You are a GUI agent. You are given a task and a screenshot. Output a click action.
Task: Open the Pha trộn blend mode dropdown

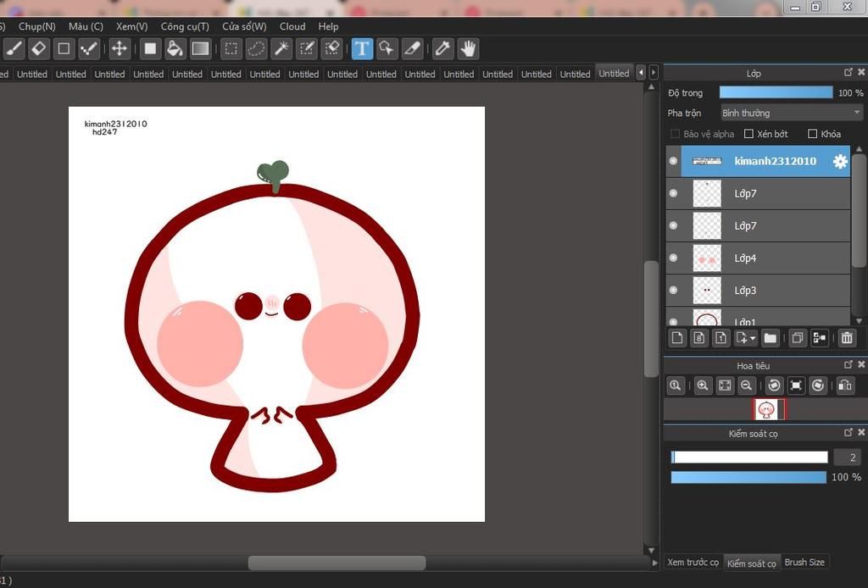(792, 113)
